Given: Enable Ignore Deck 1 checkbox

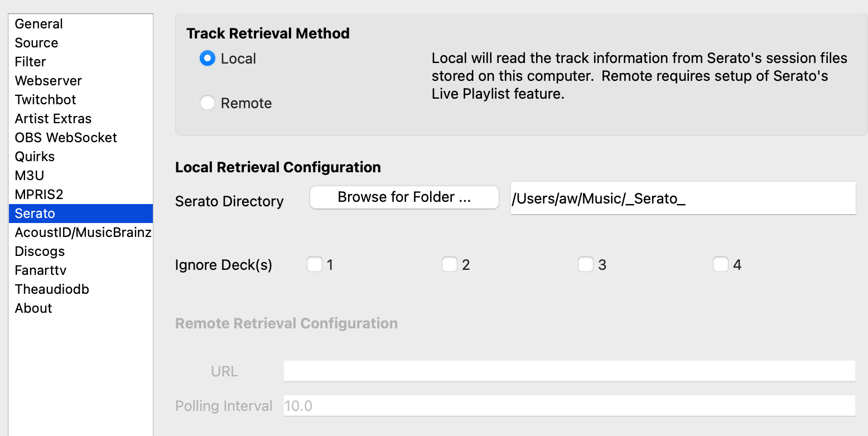Looking at the screenshot, I should pos(315,264).
